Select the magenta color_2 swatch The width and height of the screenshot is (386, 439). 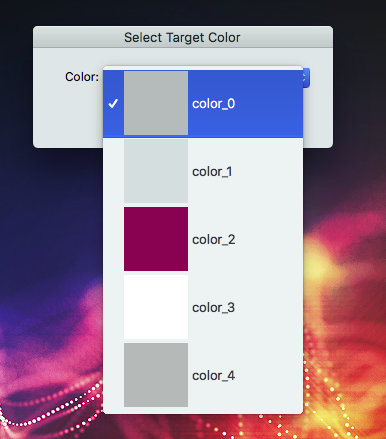tap(156, 239)
